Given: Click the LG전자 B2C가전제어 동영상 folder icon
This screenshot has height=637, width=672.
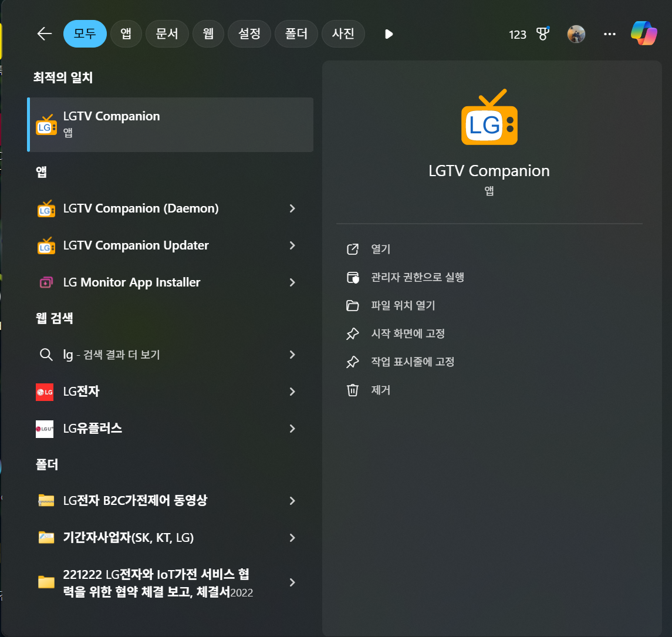Looking at the screenshot, I should [x=46, y=501].
